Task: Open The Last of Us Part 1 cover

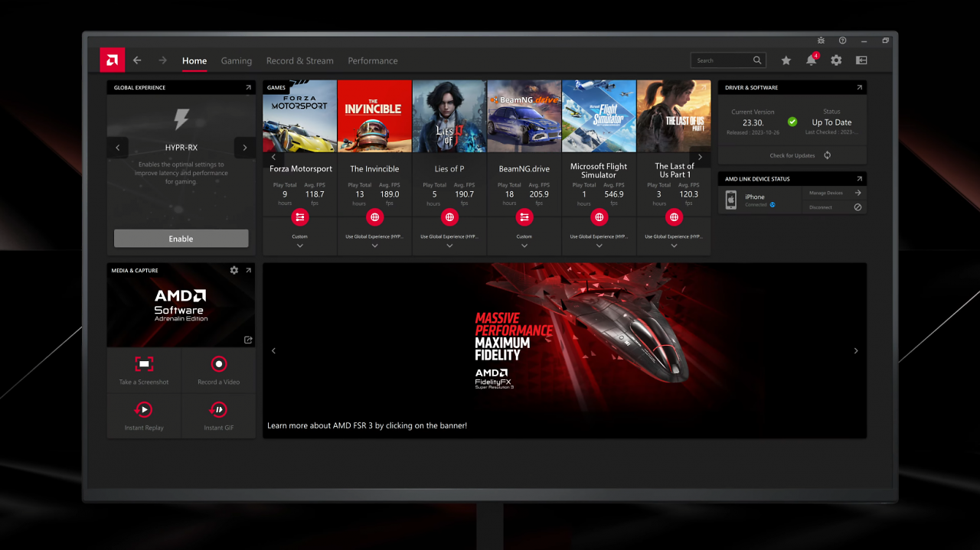Action: 674,116
